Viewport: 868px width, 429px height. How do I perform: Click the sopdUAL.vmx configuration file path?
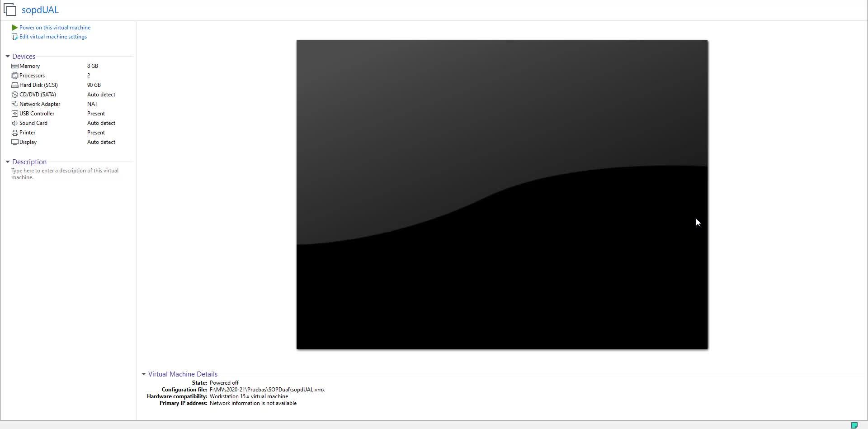267,390
